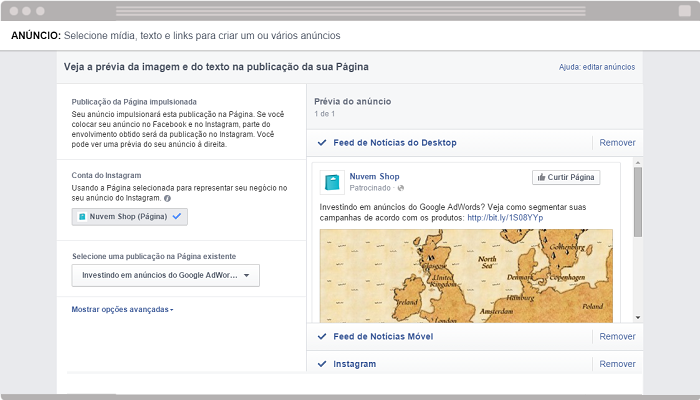The width and height of the screenshot is (700, 400).
Task: Remove the Instagram placement
Action: pos(617,364)
